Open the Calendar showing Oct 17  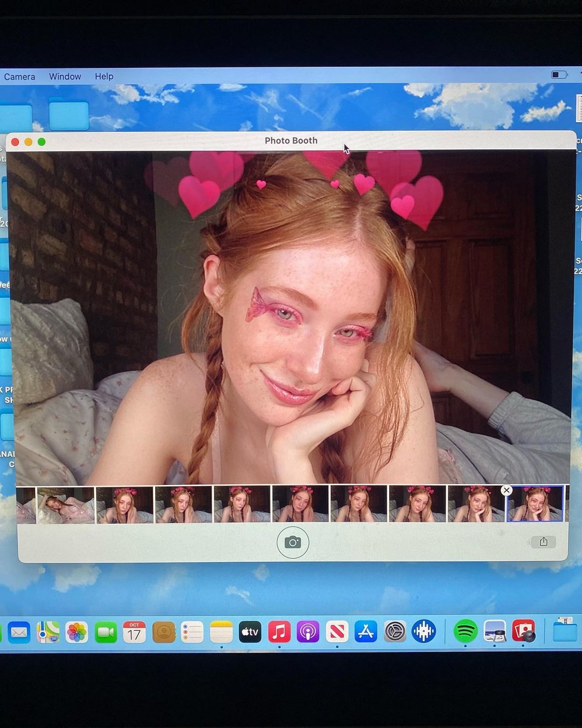134,632
